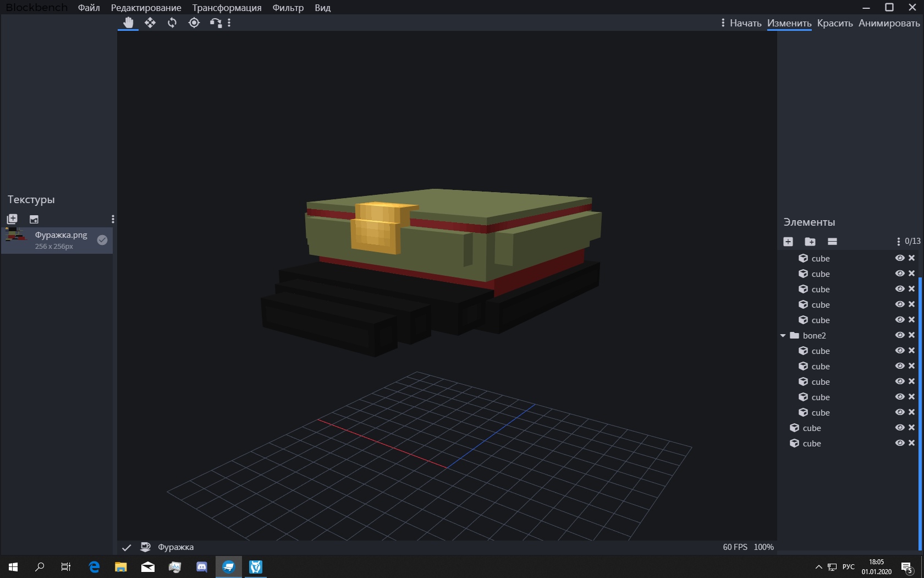924x578 pixels.
Task: Open the Windows Start menu
Action: 13,567
